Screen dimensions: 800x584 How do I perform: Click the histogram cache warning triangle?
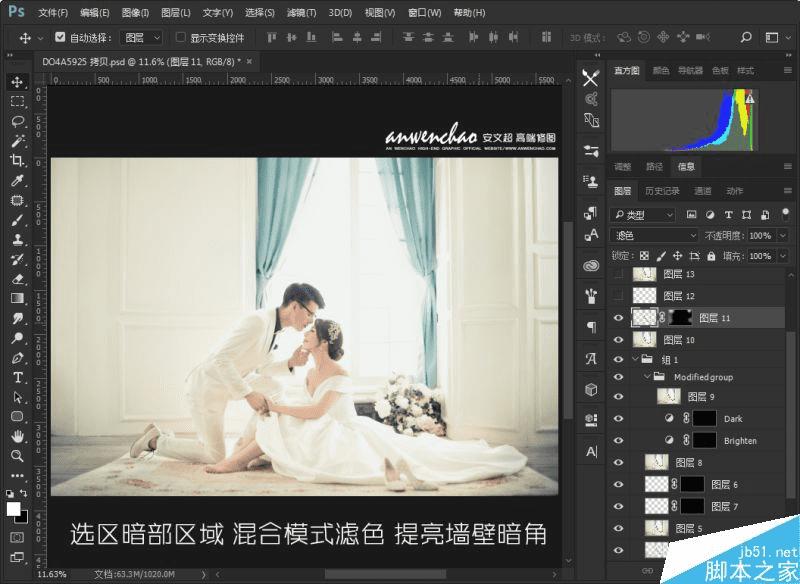tap(749, 97)
